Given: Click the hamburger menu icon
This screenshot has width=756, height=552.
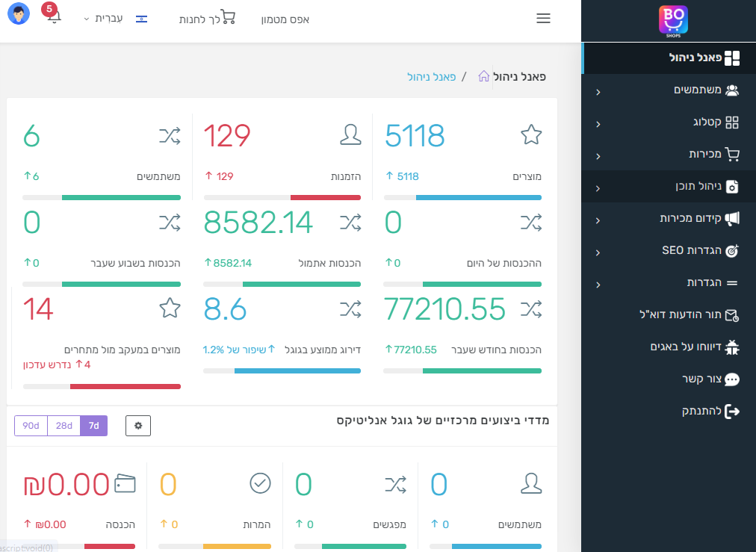Looking at the screenshot, I should click(543, 19).
